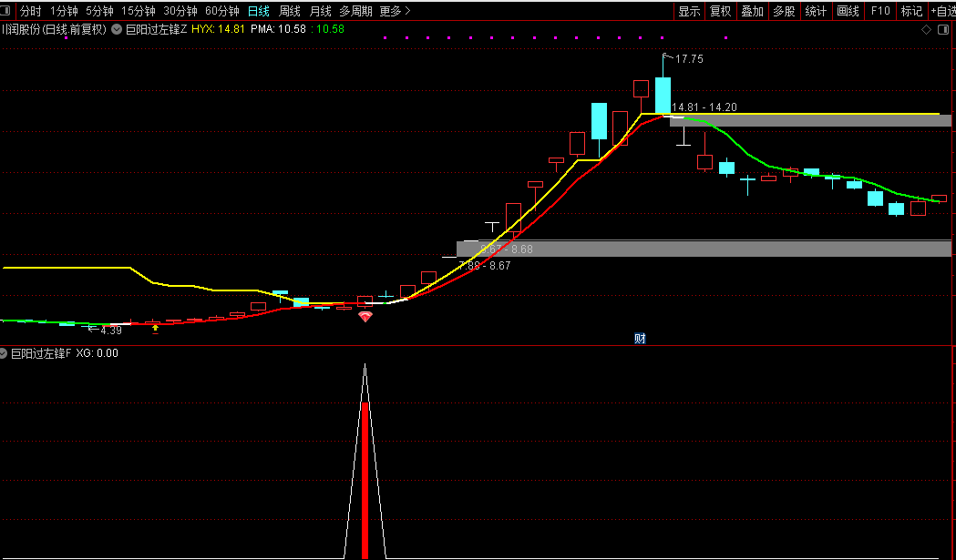Expand the dropdown beside 巨阳过左锋F sub-indicator
This screenshot has width=956, height=560.
(4, 353)
